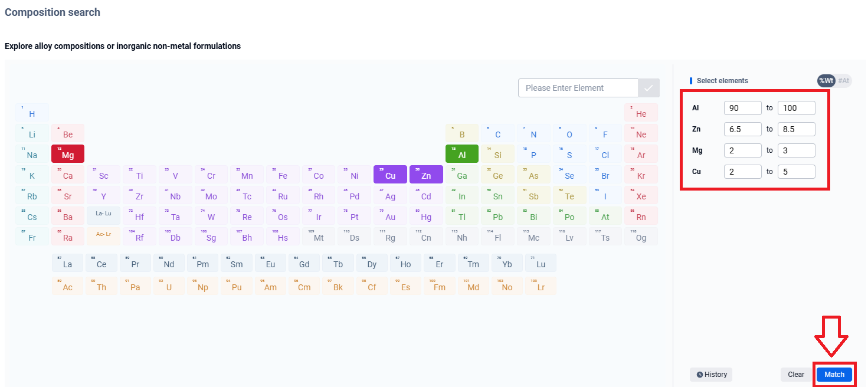Select the Si element tile
The height and width of the screenshot is (387, 868).
pyautogui.click(x=497, y=154)
